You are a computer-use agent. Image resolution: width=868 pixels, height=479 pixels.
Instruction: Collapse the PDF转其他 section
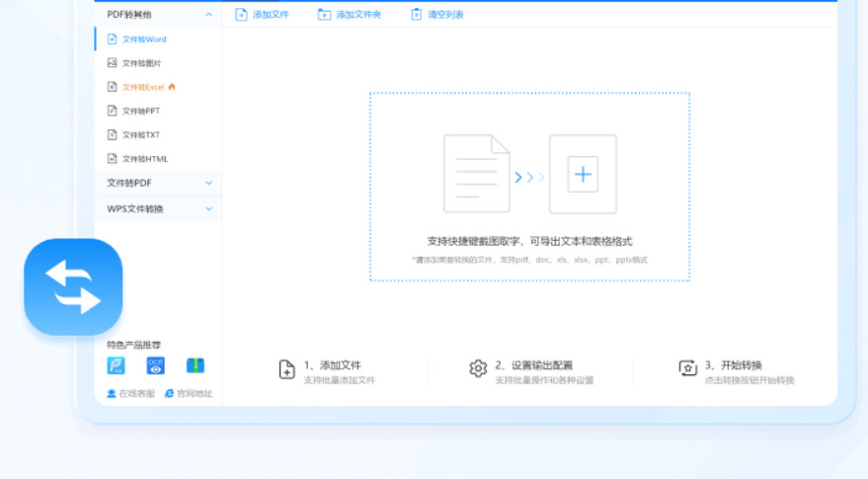[x=208, y=15]
